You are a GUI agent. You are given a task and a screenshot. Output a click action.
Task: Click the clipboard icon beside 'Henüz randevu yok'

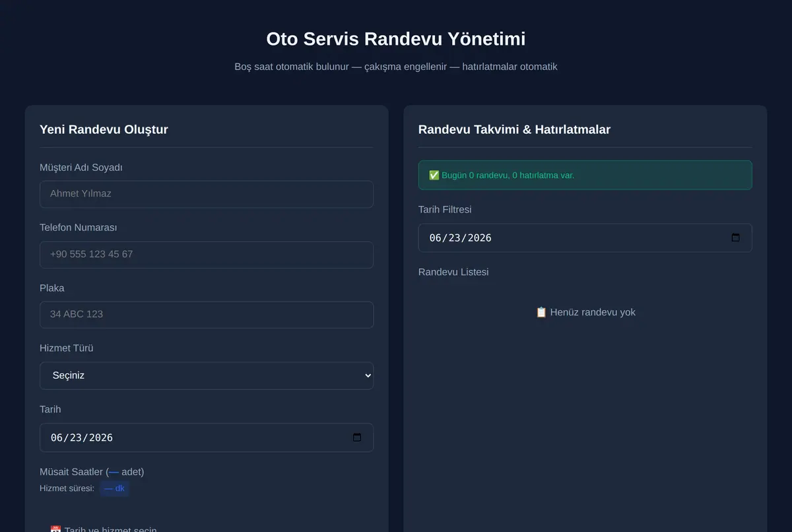click(541, 312)
